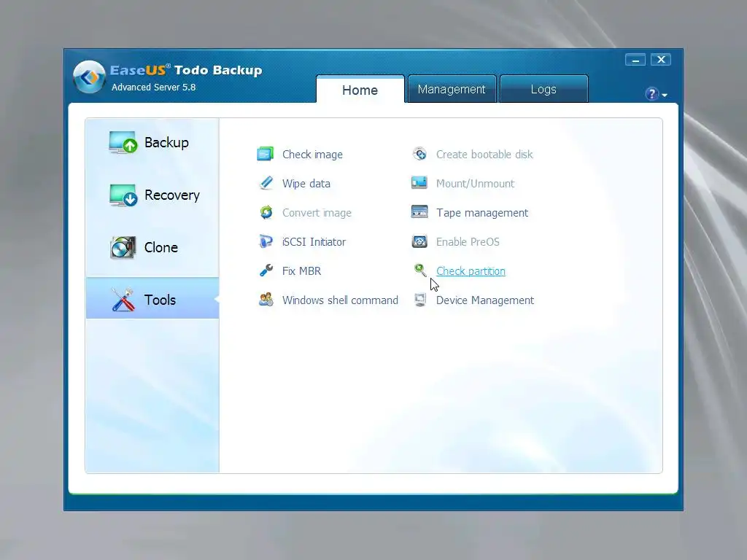747x560 pixels.
Task: Open the Create bootable disk link
Action: (x=484, y=155)
